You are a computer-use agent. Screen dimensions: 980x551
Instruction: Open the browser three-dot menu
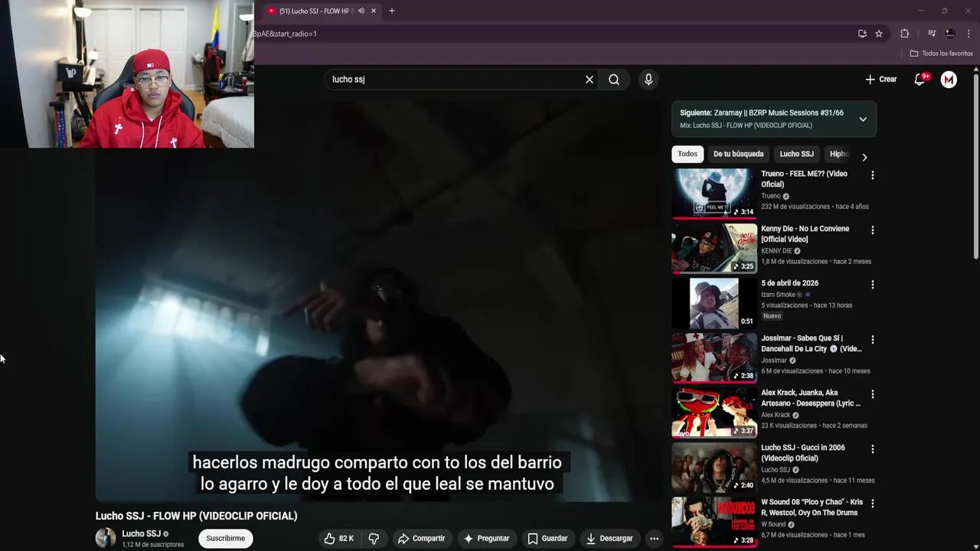click(969, 34)
